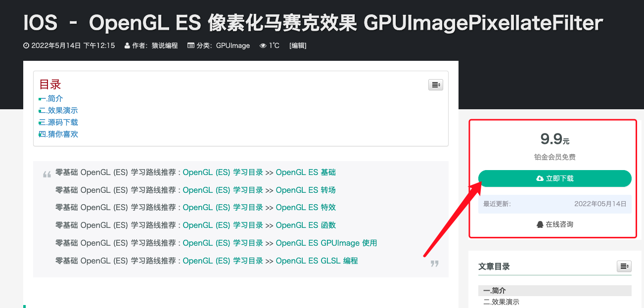Collapse the 目录 box with its list icon

click(435, 85)
